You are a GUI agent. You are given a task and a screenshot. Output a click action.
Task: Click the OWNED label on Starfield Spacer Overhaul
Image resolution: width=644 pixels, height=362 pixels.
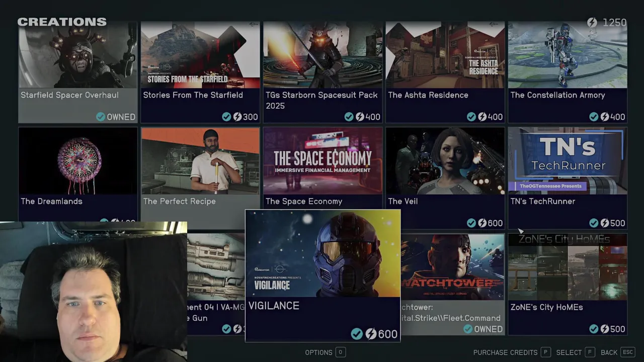pyautogui.click(x=121, y=117)
